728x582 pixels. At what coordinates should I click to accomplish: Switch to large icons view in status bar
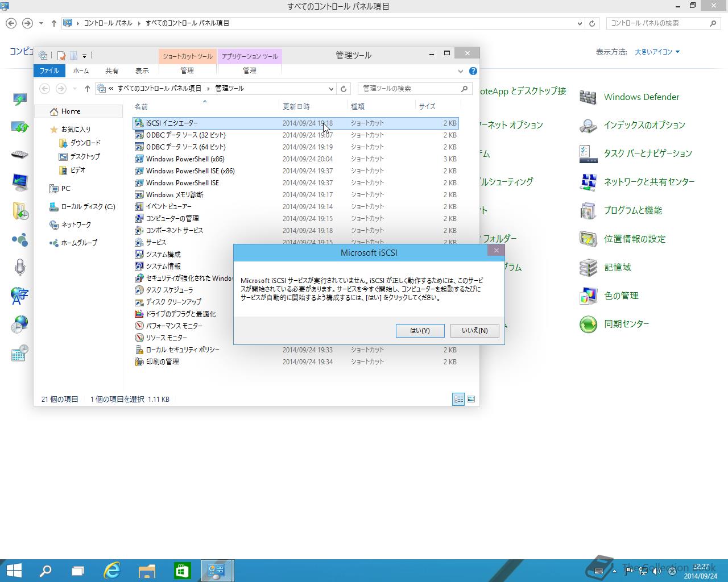point(471,400)
